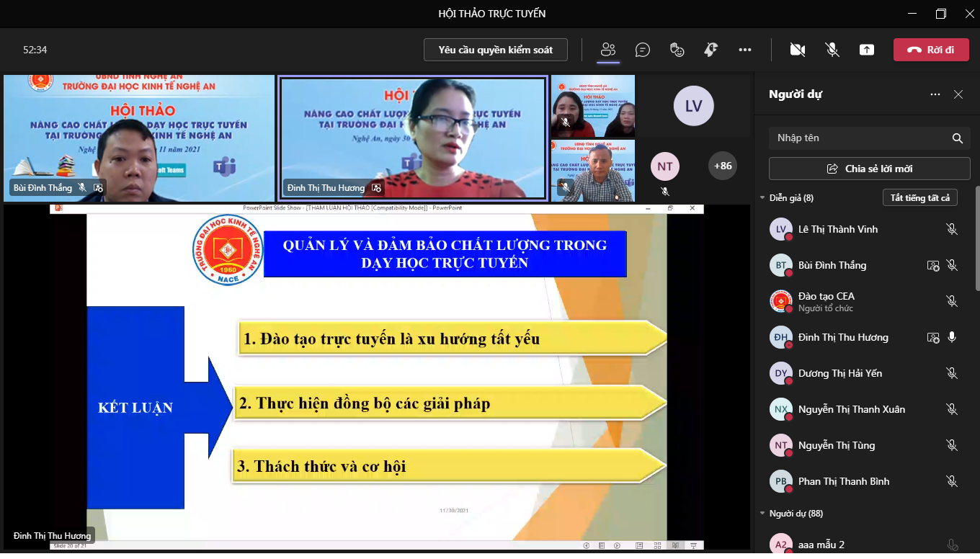Viewport: 980px width, 559px height.
Task: Click the BT avatar in the participants list
Action: [x=781, y=265]
